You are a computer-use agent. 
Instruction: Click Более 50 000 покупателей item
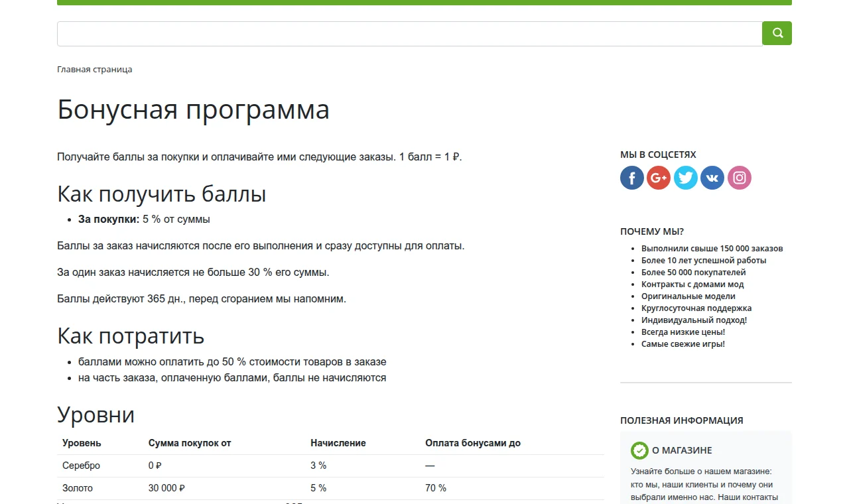pos(693,273)
